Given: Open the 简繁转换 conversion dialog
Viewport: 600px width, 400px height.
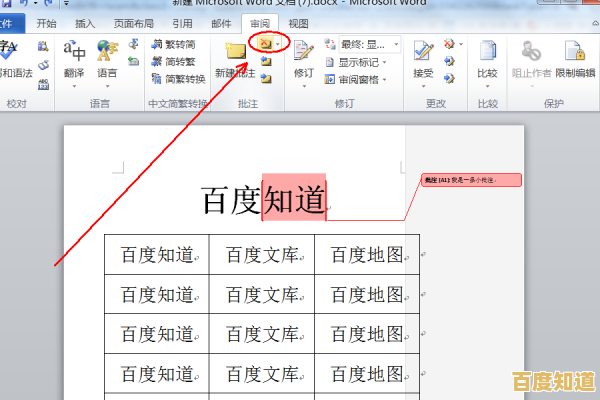Looking at the screenshot, I should click(178, 79).
